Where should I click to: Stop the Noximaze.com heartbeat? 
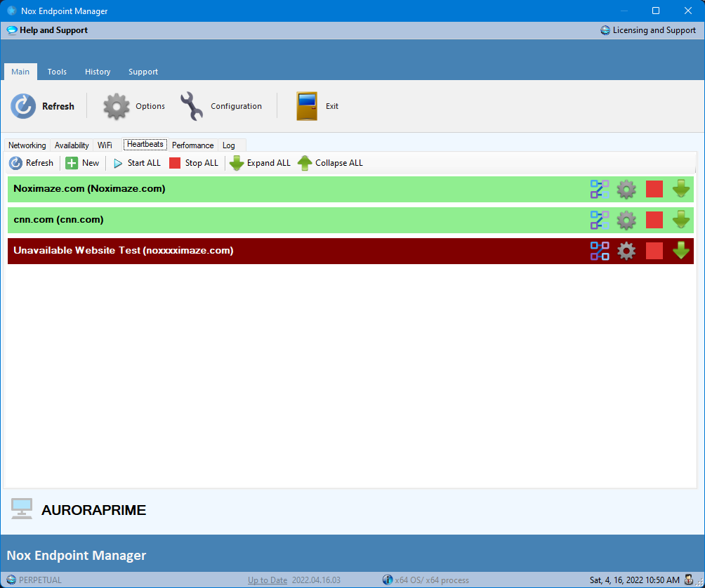click(x=654, y=190)
